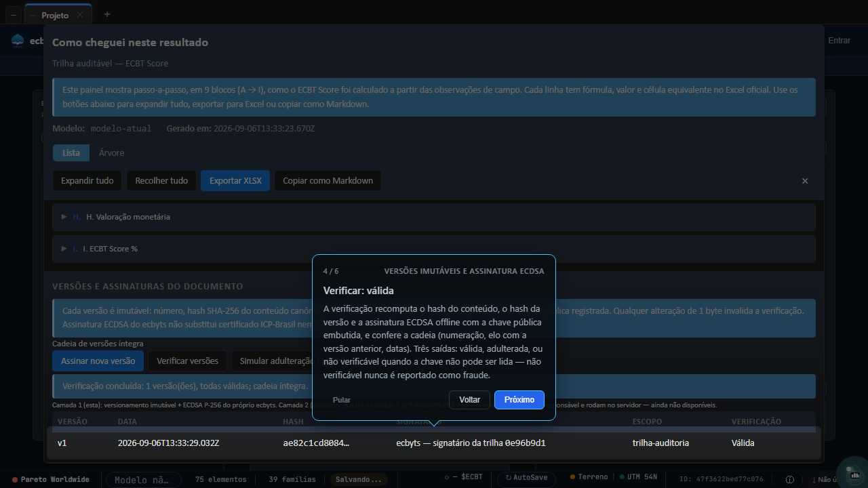Skip the tour with Pular
The image size is (868, 488).
[x=342, y=400]
